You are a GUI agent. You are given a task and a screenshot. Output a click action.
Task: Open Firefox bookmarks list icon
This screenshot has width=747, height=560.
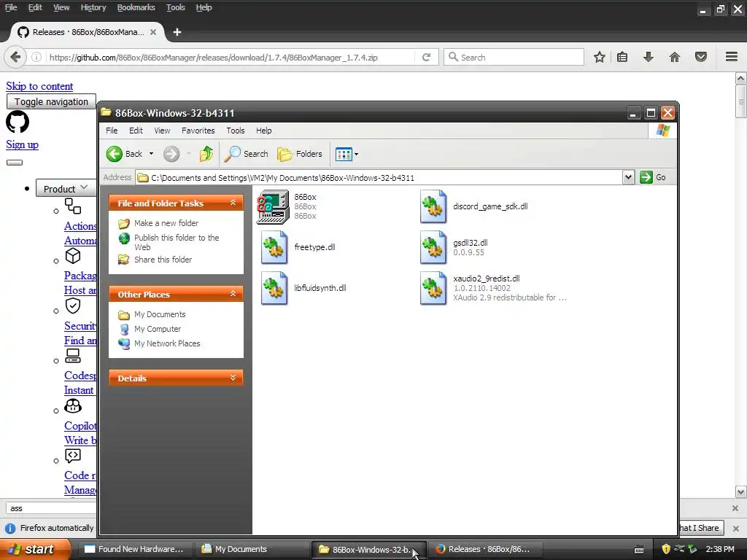coord(622,57)
